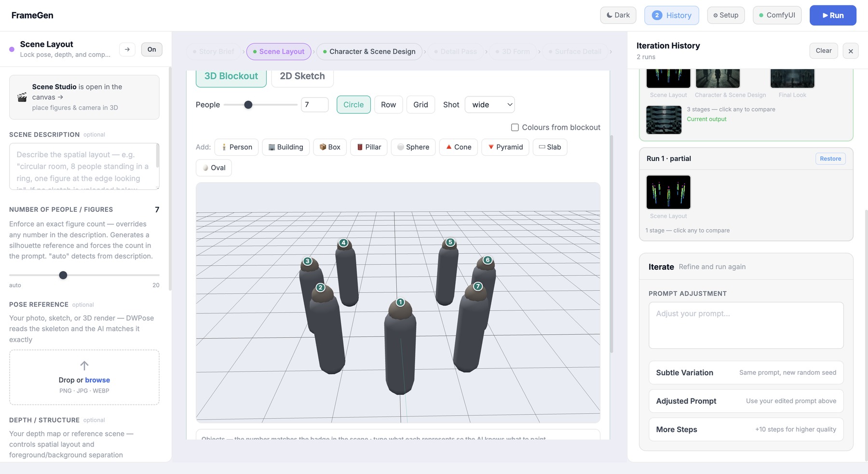Viewport: 868px width, 474px height.
Task: Run a Subtle Variation
Action: pos(746,373)
